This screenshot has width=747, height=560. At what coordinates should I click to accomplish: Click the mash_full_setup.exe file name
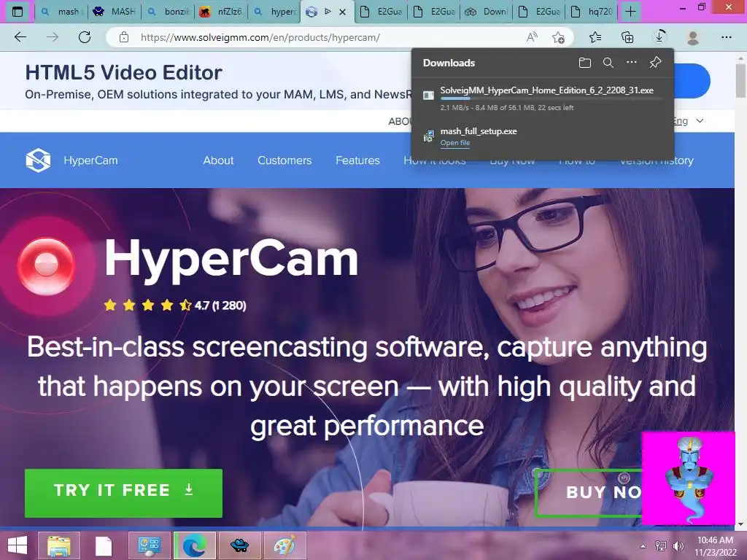479,131
